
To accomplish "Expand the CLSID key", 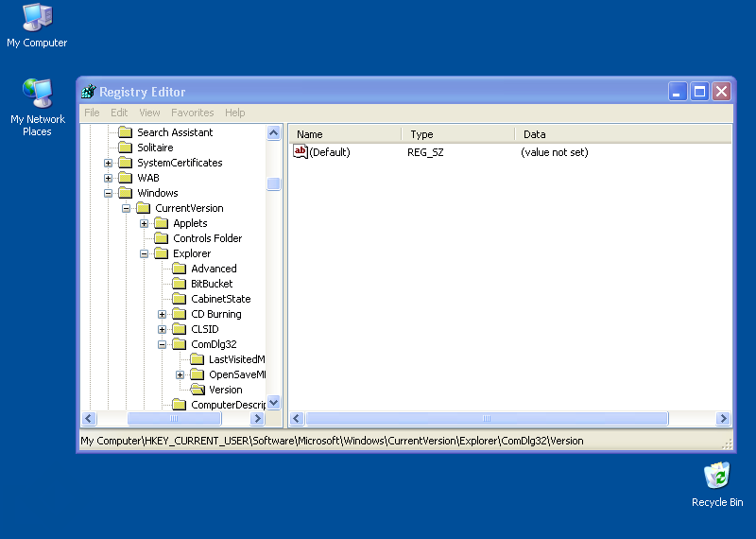I will click(x=162, y=330).
